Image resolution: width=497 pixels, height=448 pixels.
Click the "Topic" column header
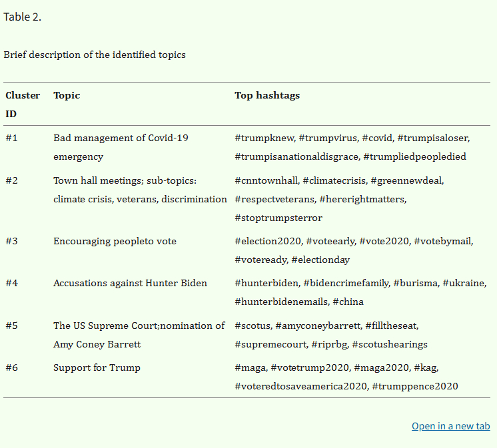[67, 95]
